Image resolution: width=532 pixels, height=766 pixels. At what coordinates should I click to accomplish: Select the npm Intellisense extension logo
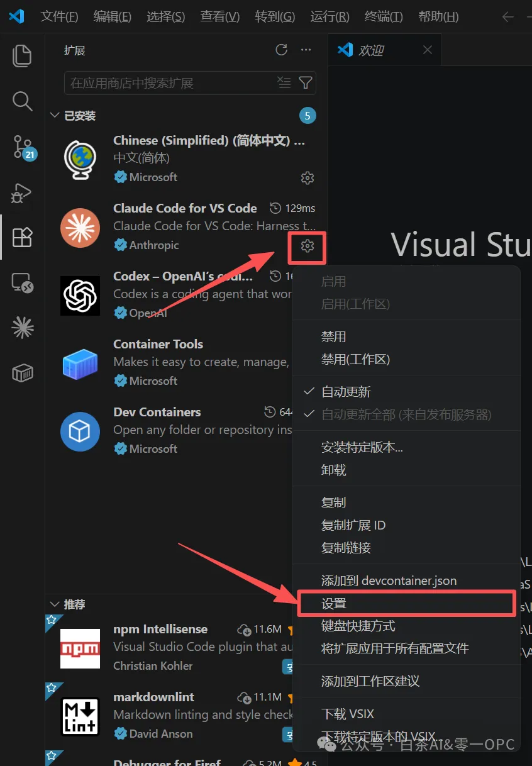pos(80,648)
